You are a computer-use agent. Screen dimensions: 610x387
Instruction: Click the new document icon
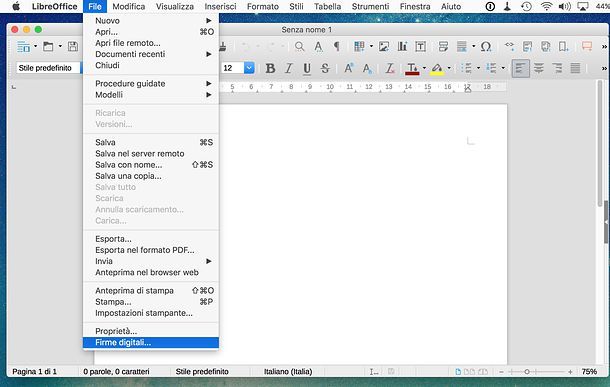coord(23,47)
